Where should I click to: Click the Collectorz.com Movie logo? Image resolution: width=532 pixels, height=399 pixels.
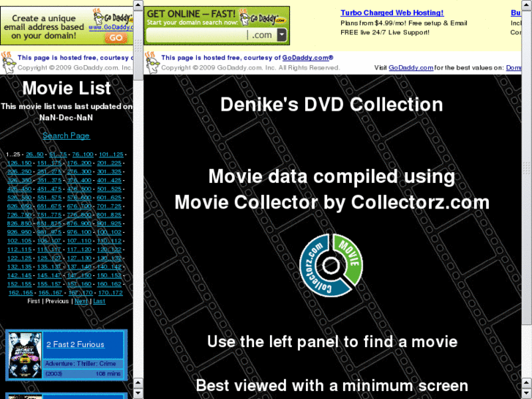tap(331, 265)
